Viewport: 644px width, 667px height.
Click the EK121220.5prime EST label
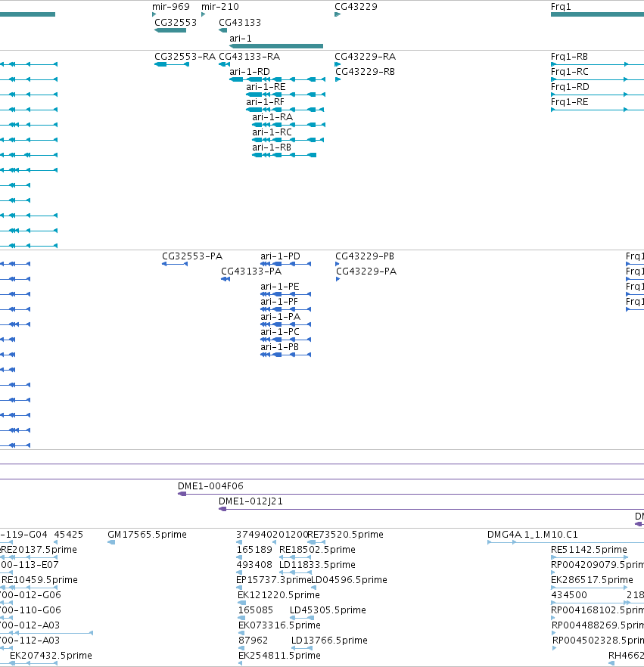tap(278, 595)
